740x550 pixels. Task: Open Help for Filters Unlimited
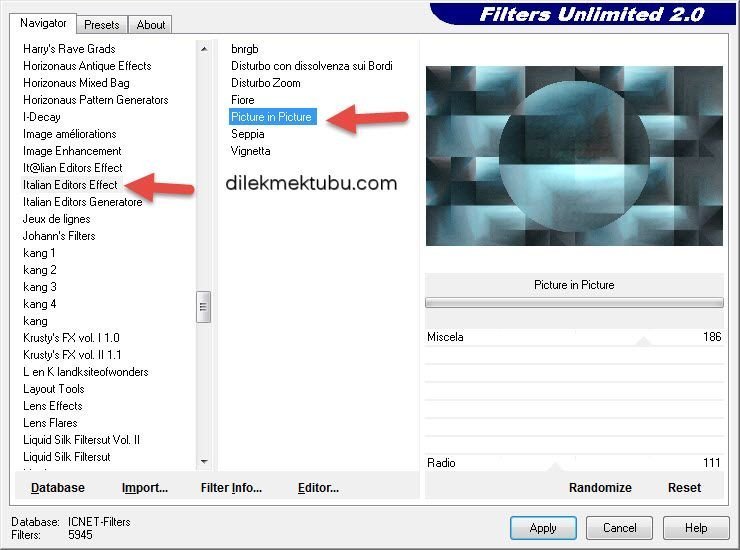click(x=696, y=528)
